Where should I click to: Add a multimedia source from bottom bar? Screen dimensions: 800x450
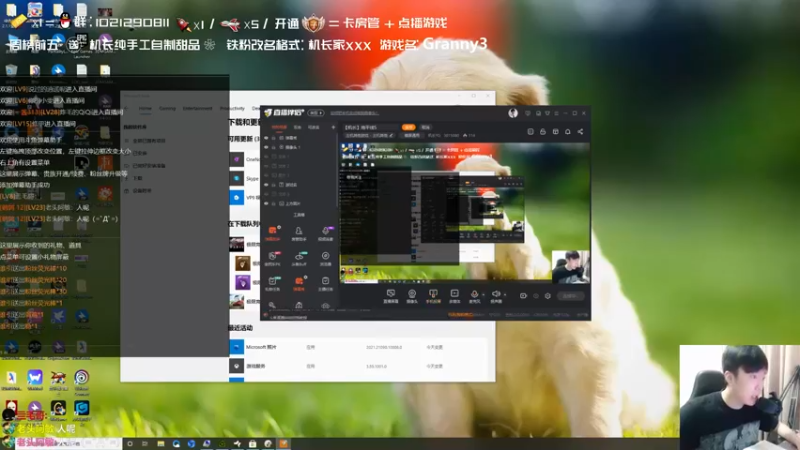(x=454, y=296)
